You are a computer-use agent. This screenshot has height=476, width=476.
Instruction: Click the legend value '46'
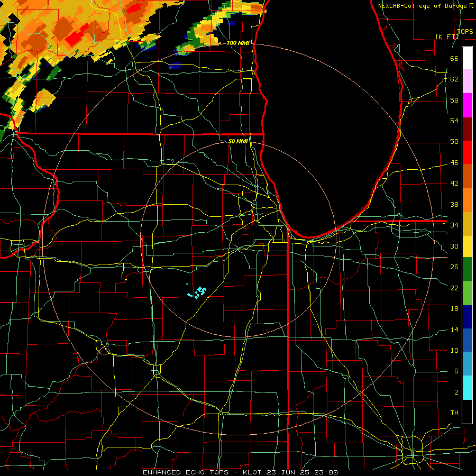tap(454, 162)
